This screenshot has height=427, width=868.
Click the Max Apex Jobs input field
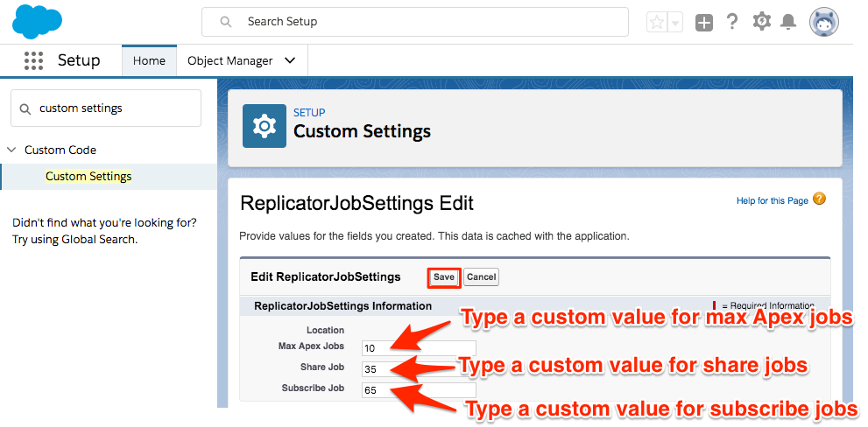[419, 348]
